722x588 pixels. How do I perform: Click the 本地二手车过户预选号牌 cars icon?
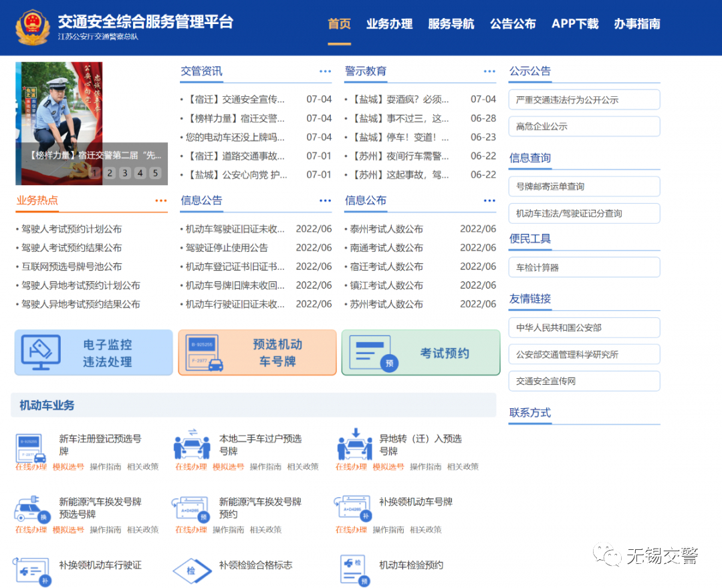tap(192, 444)
